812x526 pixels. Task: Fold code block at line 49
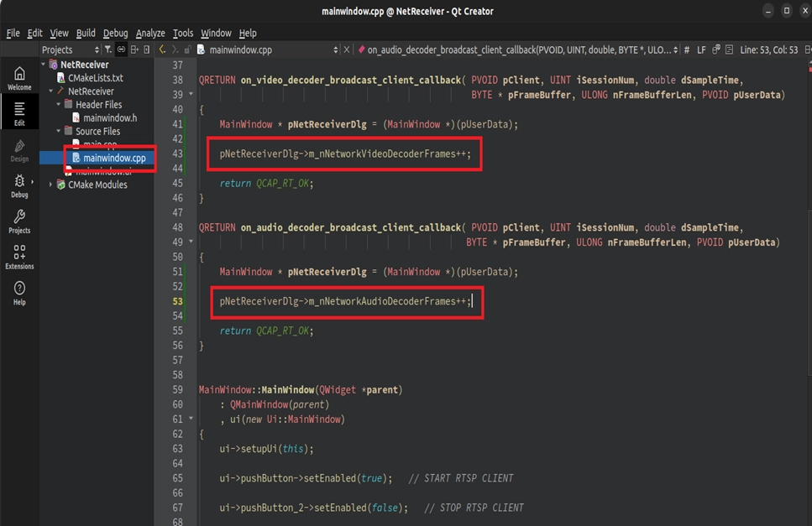191,242
